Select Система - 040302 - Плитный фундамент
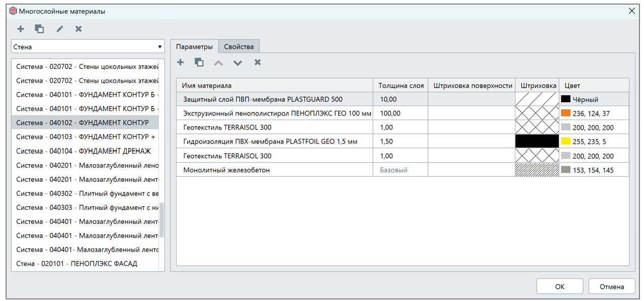The height and width of the screenshot is (301, 644). click(x=85, y=193)
